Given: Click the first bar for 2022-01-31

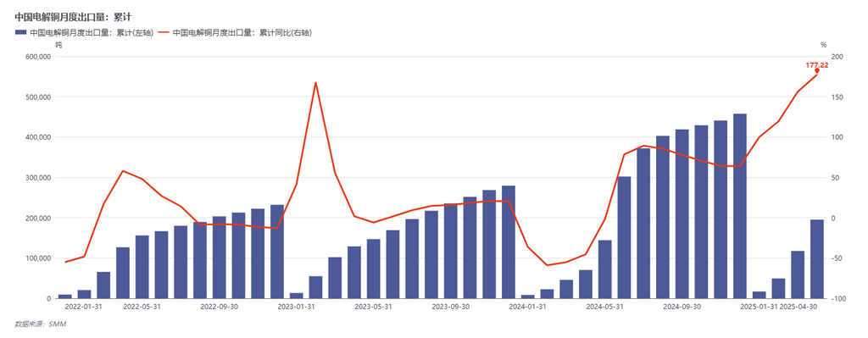Looking at the screenshot, I should tap(64, 296).
